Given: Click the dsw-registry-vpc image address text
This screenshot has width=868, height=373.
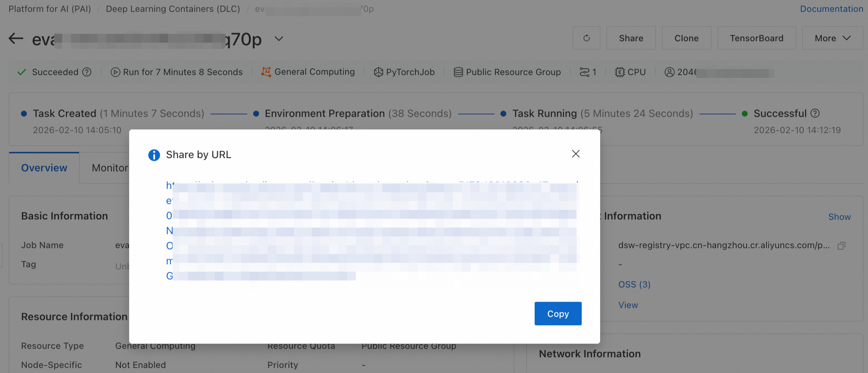Looking at the screenshot, I should [x=724, y=245].
